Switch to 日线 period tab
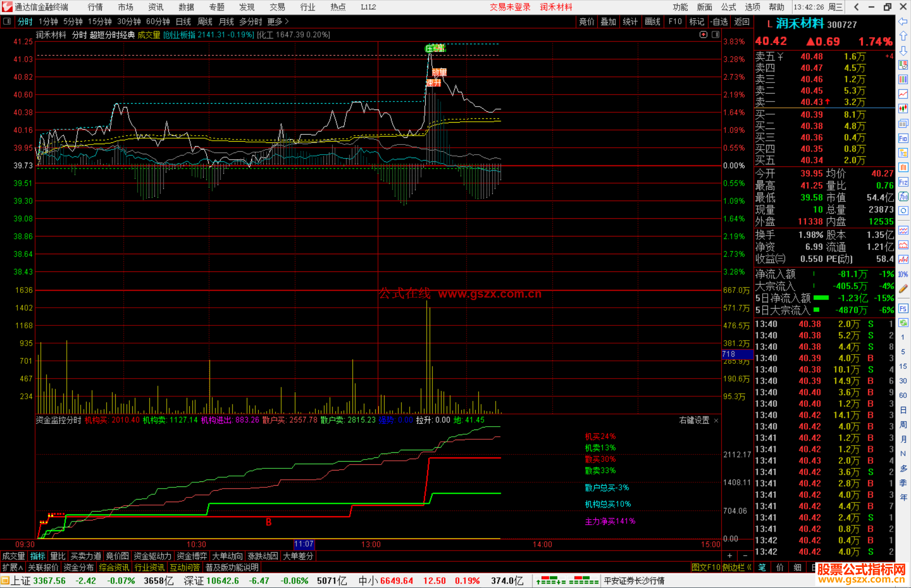This screenshot has height=588, width=911. (183, 21)
